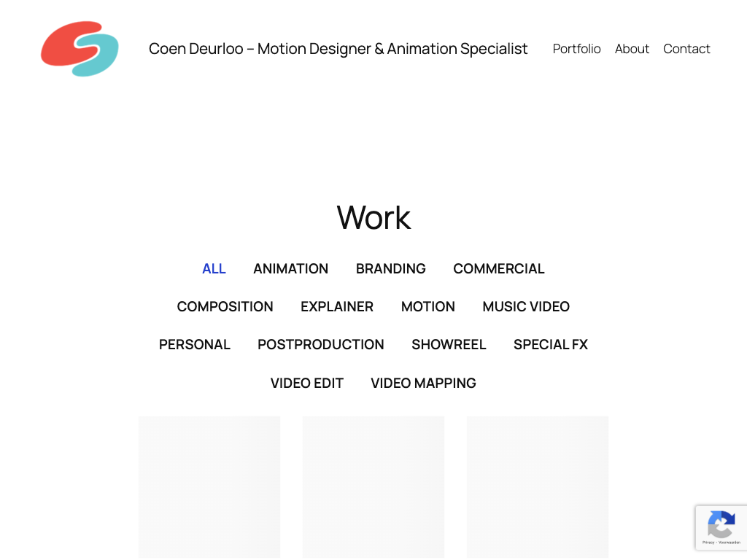Select the POSTPRODUCTION filter

(x=321, y=344)
